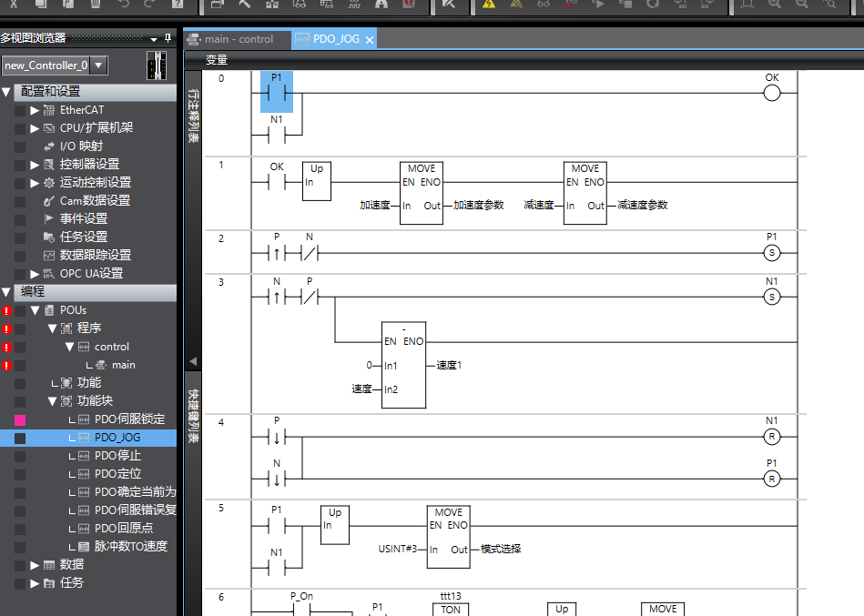
Task: Click the controller rack icon beside the dropdown
Action: [157, 66]
